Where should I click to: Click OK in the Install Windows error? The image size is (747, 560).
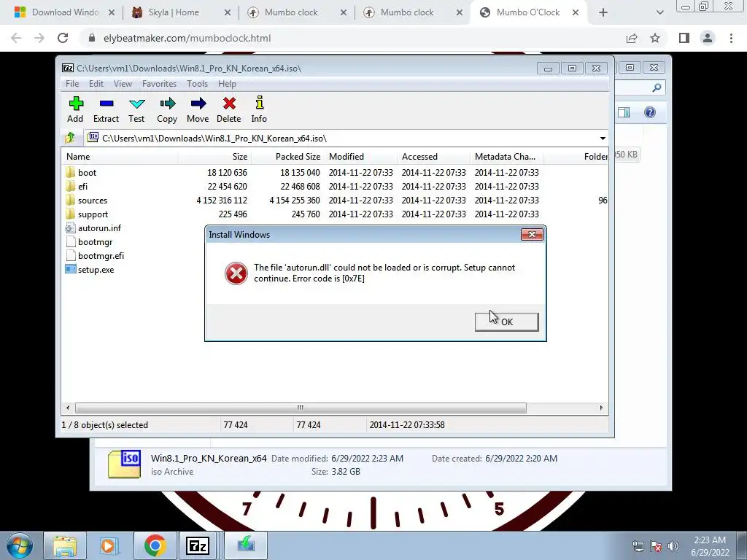click(x=506, y=322)
